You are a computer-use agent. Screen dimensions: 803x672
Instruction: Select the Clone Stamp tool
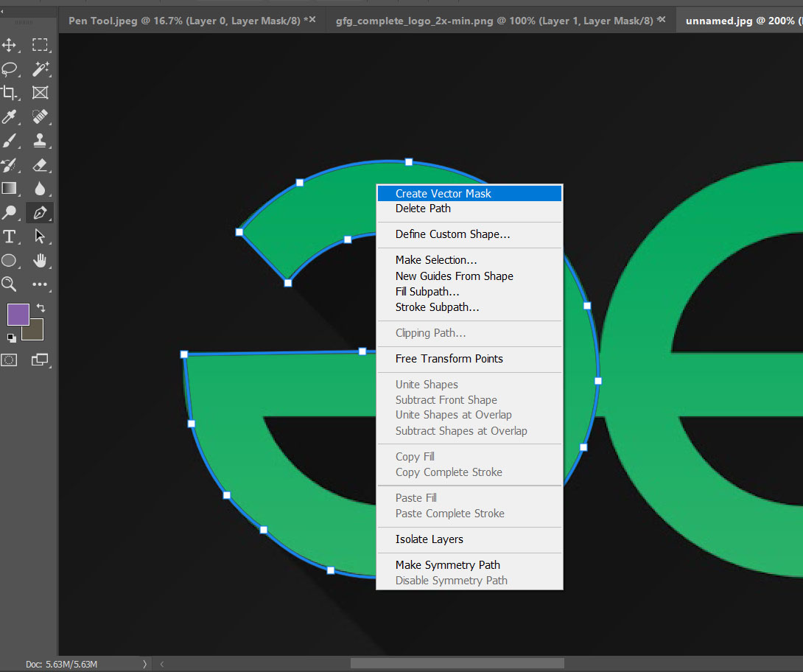coord(40,140)
